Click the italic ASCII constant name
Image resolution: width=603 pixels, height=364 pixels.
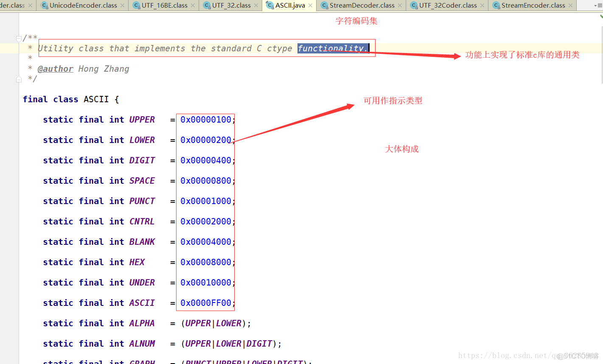(142, 303)
